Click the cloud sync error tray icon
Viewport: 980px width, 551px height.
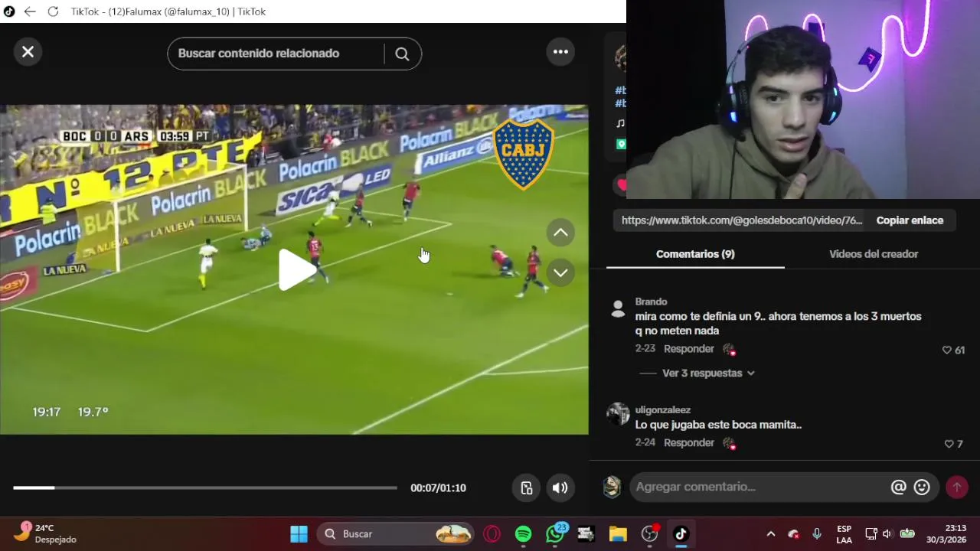(x=793, y=534)
